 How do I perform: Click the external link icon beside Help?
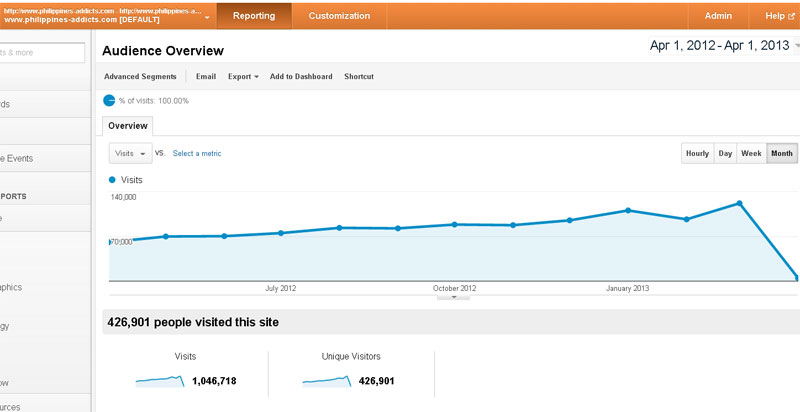click(791, 16)
